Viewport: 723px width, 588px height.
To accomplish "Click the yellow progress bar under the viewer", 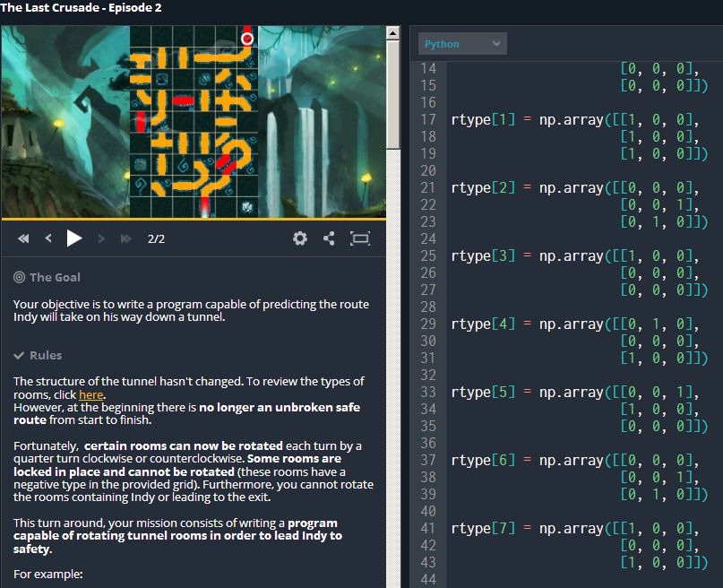I will coord(194,220).
